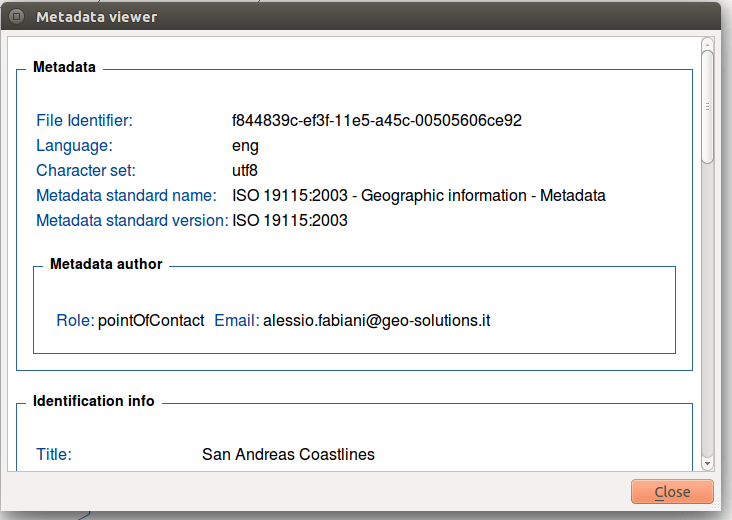Click the Metadata standard version value
The image size is (732, 520).
pos(290,220)
